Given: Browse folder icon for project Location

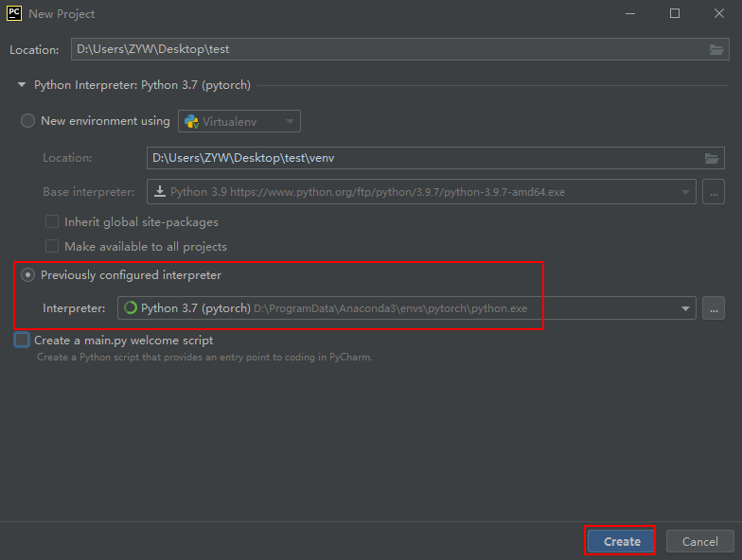Looking at the screenshot, I should [x=715, y=49].
